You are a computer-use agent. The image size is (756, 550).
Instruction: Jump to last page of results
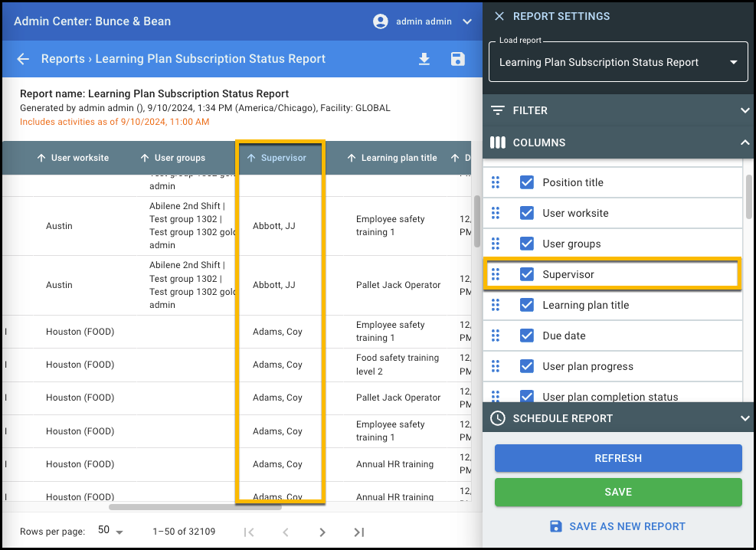pyautogui.click(x=359, y=532)
